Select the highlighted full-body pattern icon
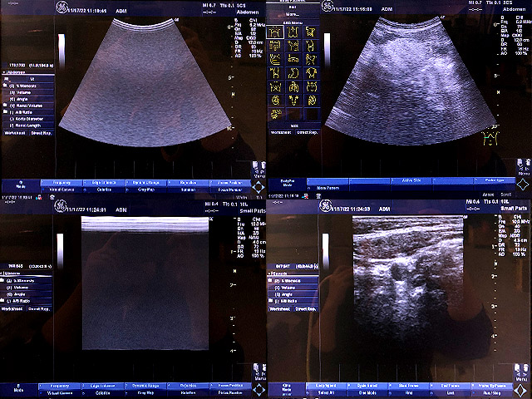532x399 pixels. point(275,32)
